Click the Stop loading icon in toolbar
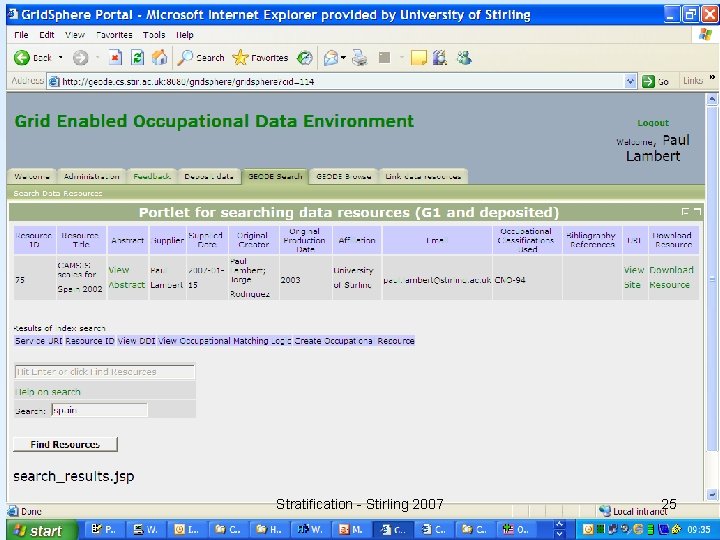The height and width of the screenshot is (540, 720). pyautogui.click(x=115, y=58)
